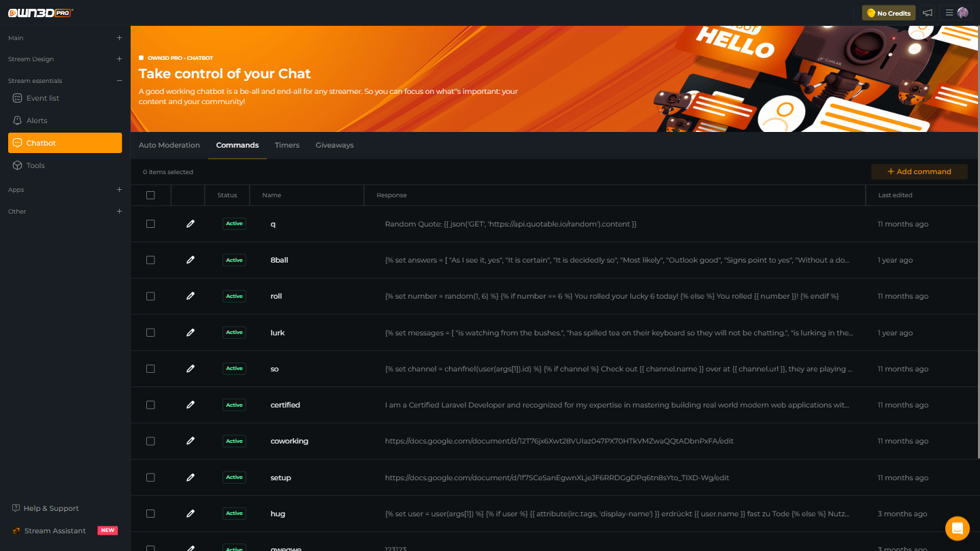Image resolution: width=980 pixels, height=551 pixels.
Task: Open Alerts from the sidebar
Action: click(37, 120)
